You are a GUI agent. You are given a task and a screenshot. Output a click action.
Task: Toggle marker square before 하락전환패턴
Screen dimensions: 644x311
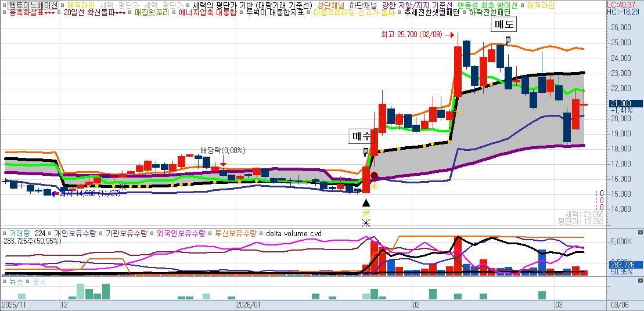(x=465, y=12)
